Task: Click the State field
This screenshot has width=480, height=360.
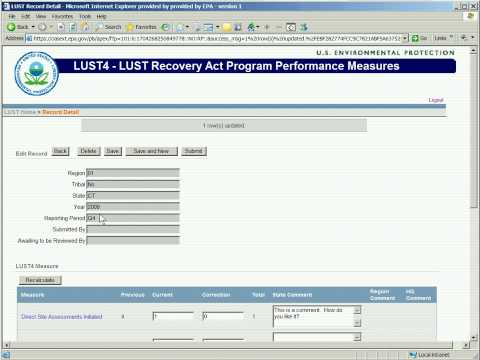Action: (133, 195)
